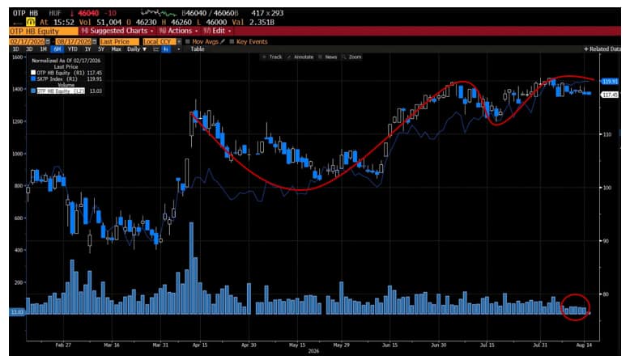Select the 1Y range tab
Screen dimensions: 630x364
(87, 49)
